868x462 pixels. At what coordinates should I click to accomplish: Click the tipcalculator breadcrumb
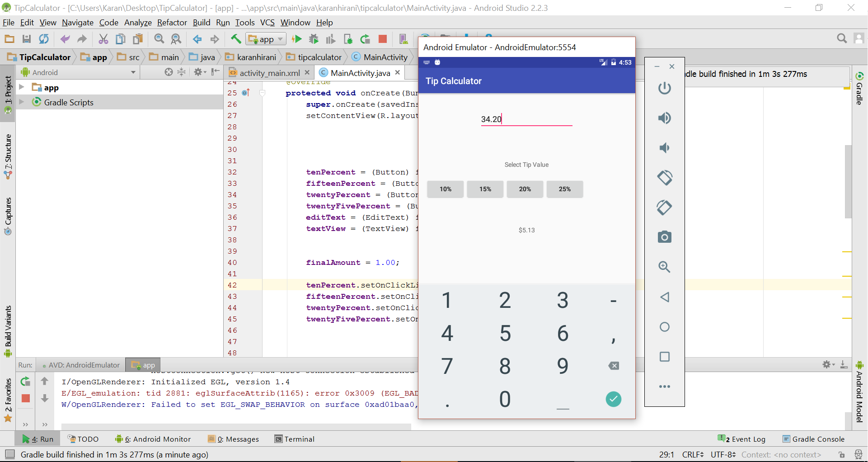pos(314,57)
